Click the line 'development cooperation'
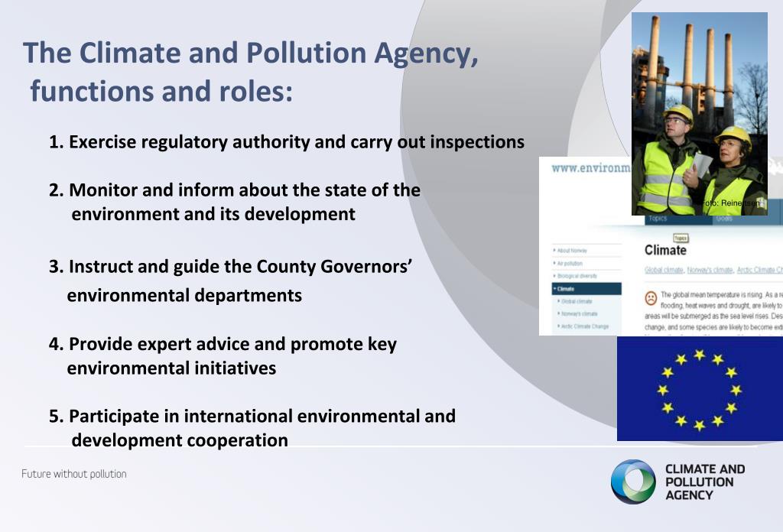 click(x=180, y=441)
